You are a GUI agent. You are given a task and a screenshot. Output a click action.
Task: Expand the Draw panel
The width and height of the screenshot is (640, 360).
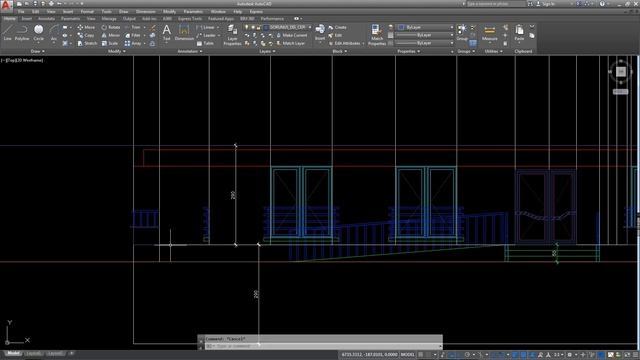click(x=38, y=51)
